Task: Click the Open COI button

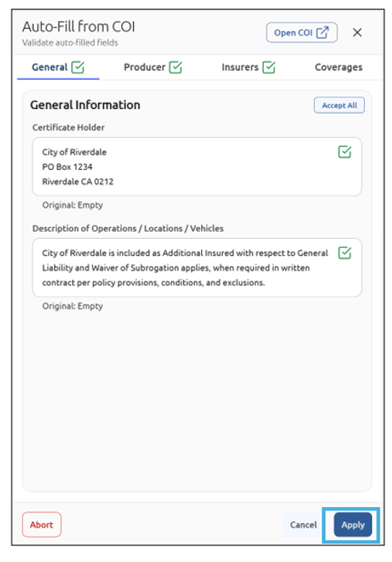Action: tap(302, 32)
